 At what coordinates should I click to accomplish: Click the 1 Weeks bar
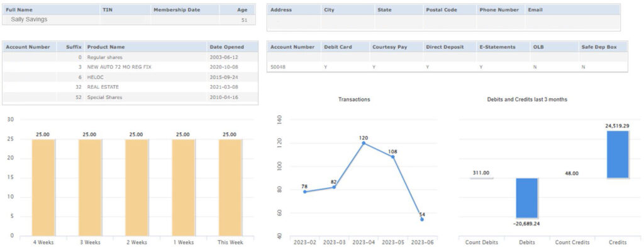[x=183, y=187]
